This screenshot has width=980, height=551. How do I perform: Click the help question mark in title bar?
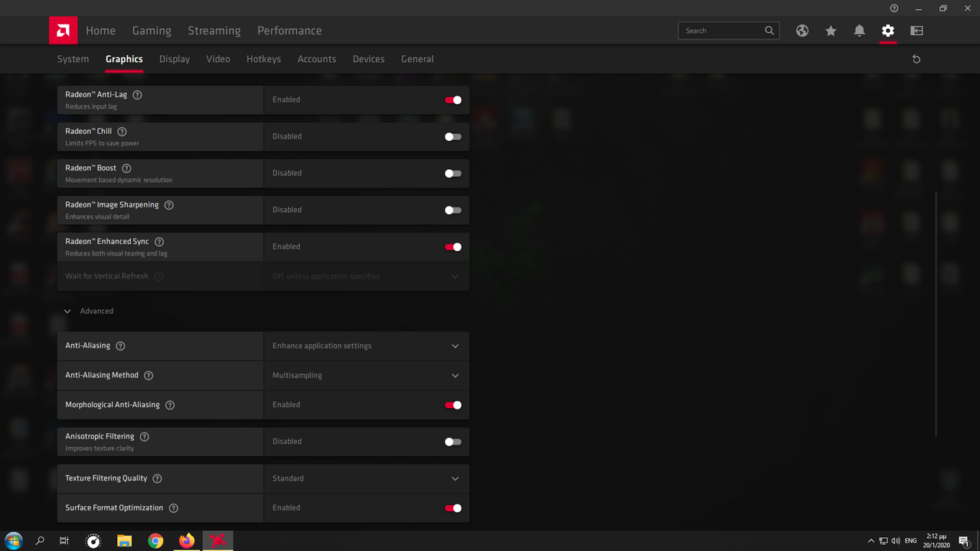click(x=894, y=8)
